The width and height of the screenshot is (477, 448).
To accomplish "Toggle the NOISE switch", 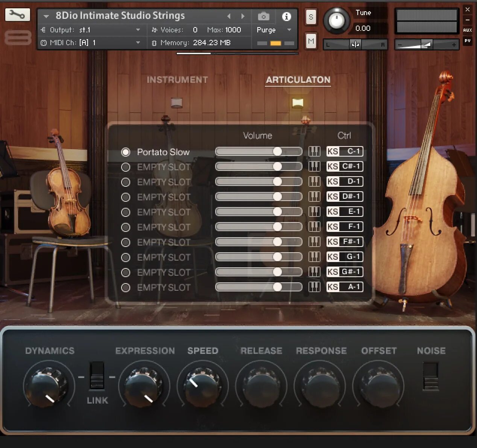I will click(431, 376).
